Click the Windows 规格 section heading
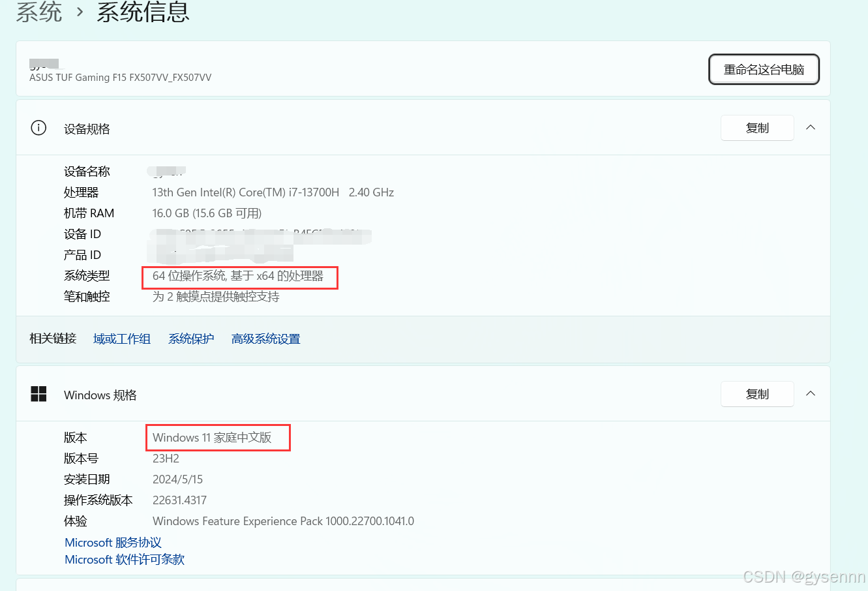 [100, 395]
